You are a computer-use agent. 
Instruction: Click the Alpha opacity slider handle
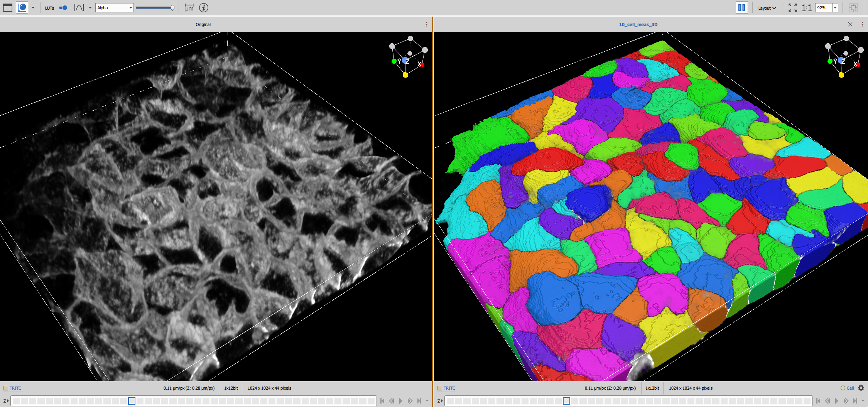172,8
